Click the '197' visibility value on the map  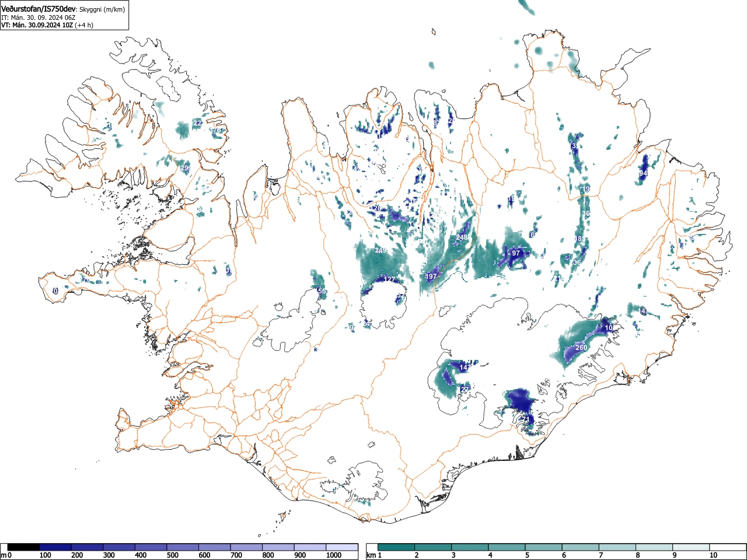click(431, 276)
